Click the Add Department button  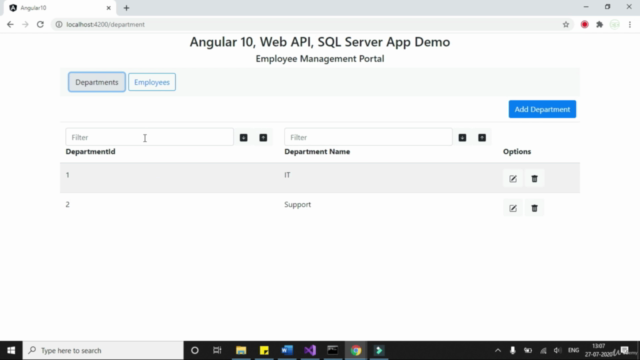542,109
